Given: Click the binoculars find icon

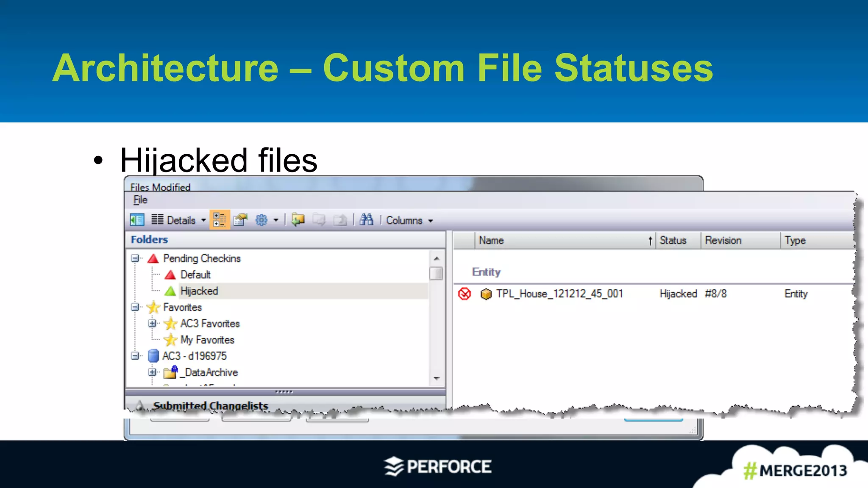Looking at the screenshot, I should (x=366, y=219).
